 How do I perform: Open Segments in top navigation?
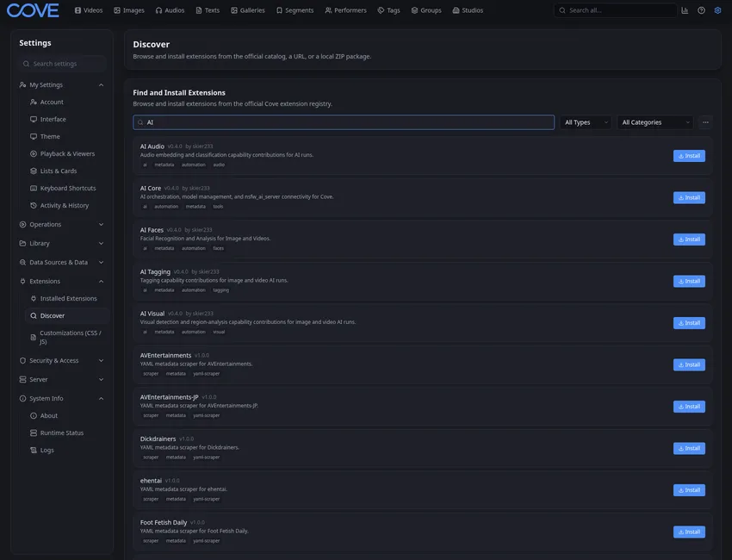(295, 10)
